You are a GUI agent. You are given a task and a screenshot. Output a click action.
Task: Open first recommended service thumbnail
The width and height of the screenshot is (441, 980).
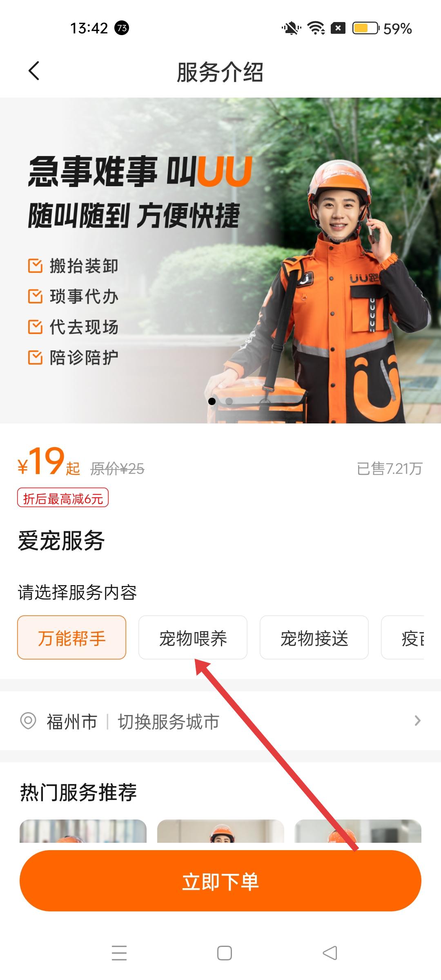click(83, 831)
